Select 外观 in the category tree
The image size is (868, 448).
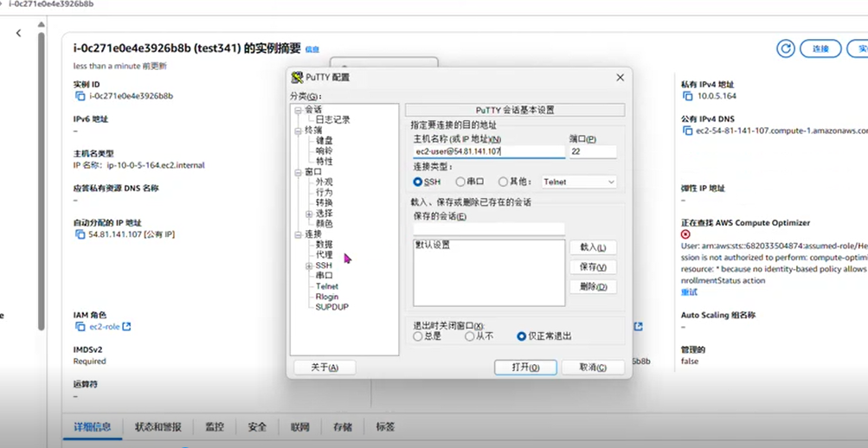[325, 182]
